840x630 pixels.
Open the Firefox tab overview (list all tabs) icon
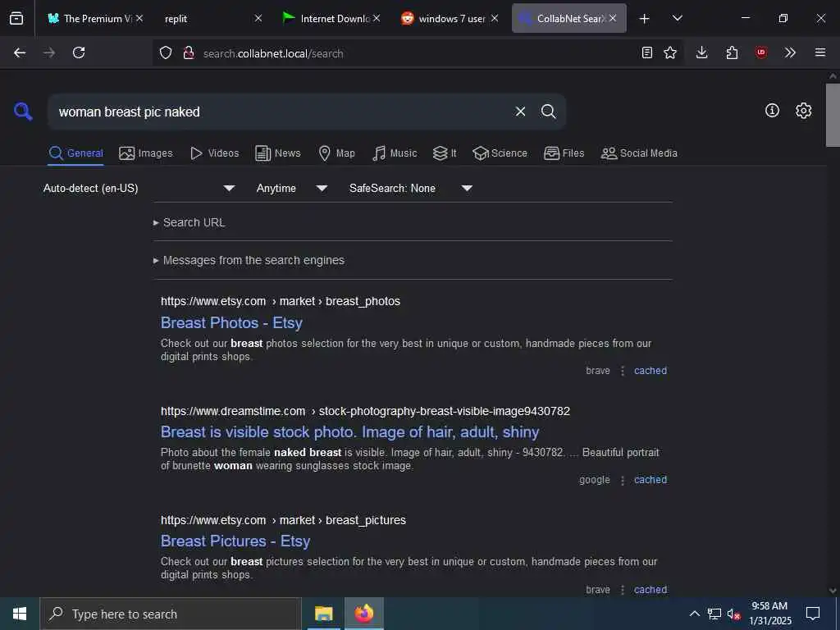click(16, 18)
